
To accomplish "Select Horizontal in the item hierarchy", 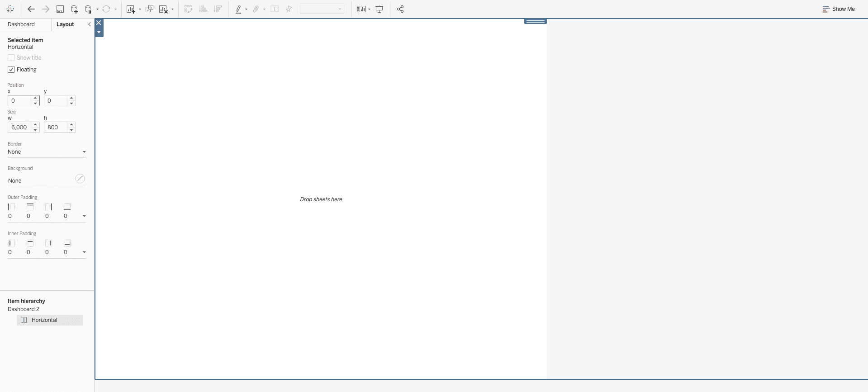I will pos(44,320).
